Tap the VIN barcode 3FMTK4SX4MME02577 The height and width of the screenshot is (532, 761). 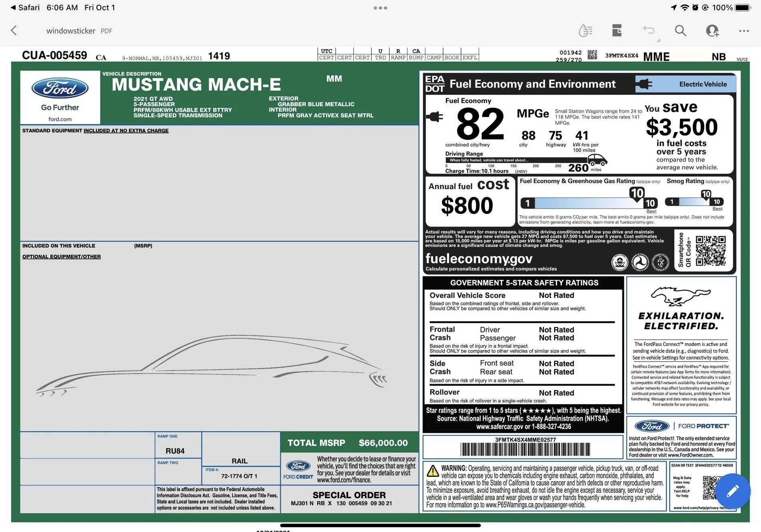(x=525, y=449)
